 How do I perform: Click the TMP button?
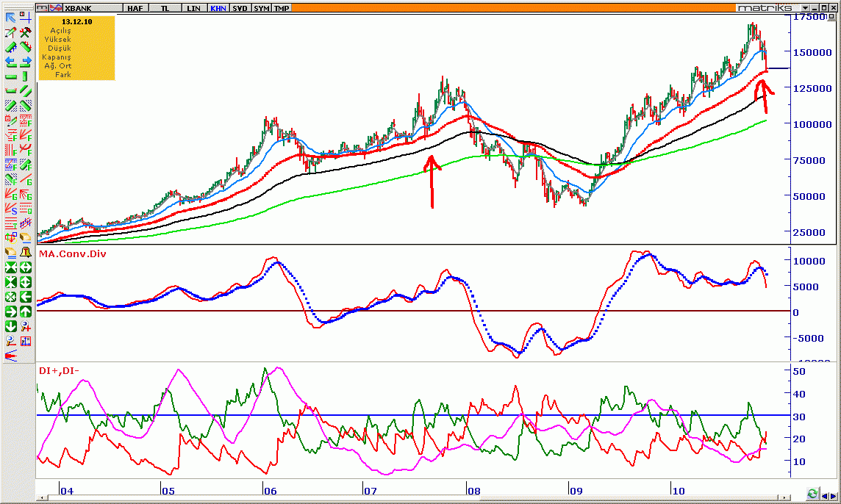282,8
